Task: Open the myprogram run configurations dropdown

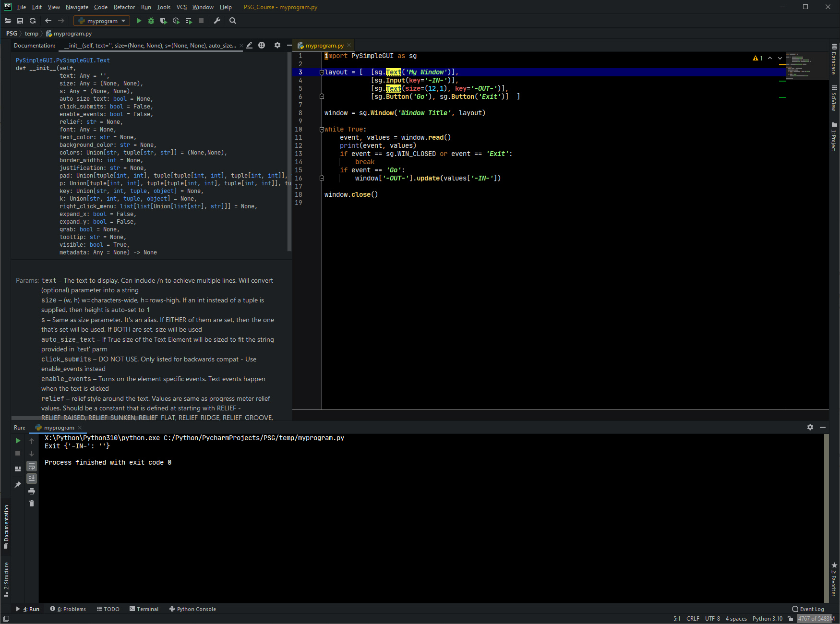Action: [x=101, y=21]
